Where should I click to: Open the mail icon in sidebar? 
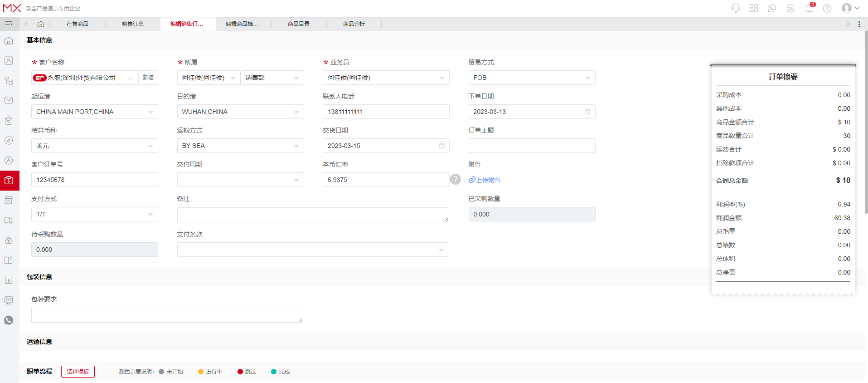(9, 100)
